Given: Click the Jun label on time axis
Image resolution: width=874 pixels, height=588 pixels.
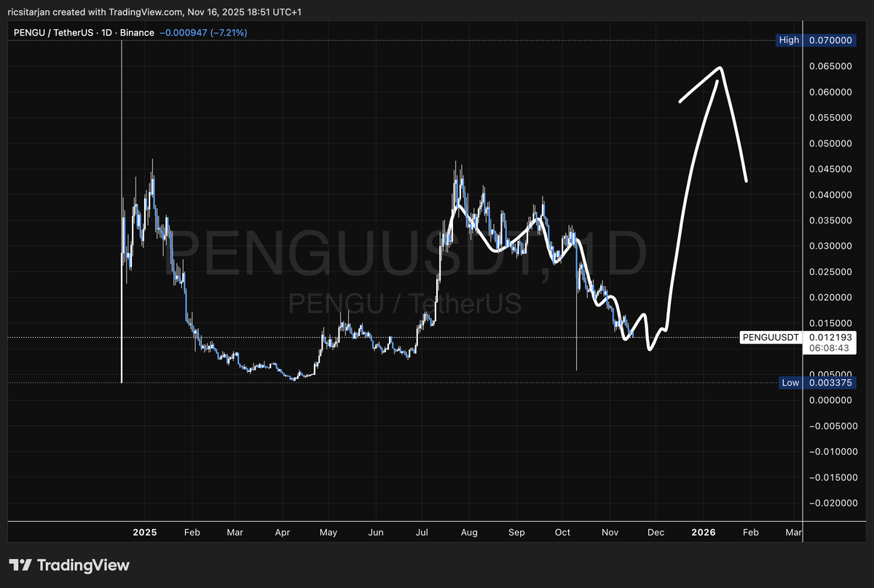Looking at the screenshot, I should click(376, 533).
